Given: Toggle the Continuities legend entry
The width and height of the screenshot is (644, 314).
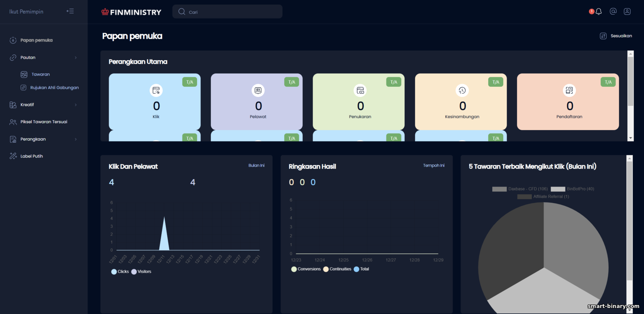Looking at the screenshot, I should click(337, 269).
